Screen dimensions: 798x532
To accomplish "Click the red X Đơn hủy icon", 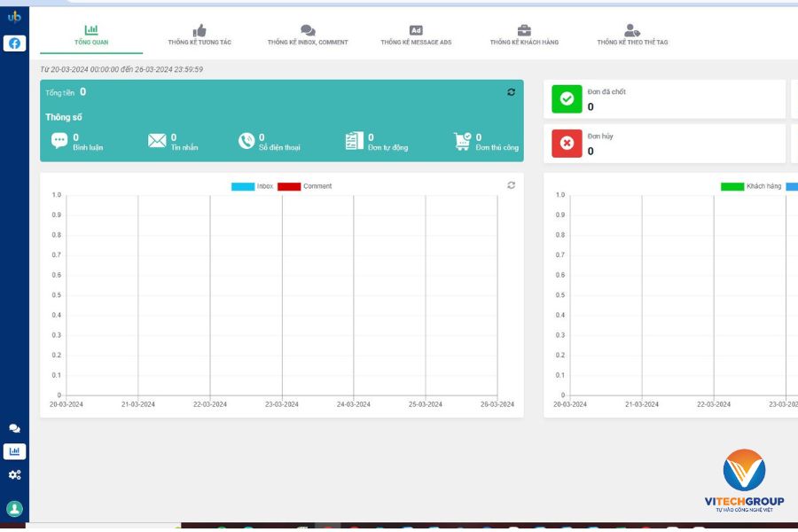I will (567, 143).
